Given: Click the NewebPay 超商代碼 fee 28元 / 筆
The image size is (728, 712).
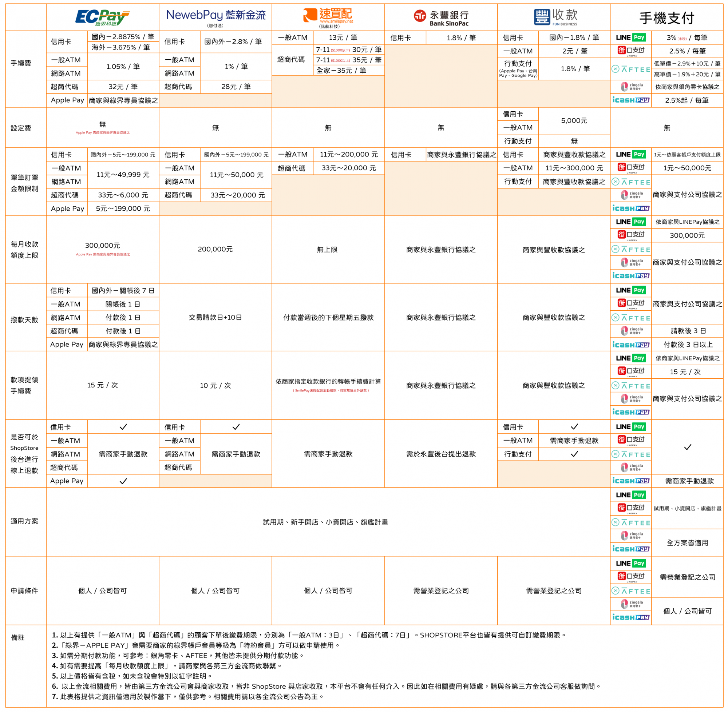Looking at the screenshot, I should (236, 87).
